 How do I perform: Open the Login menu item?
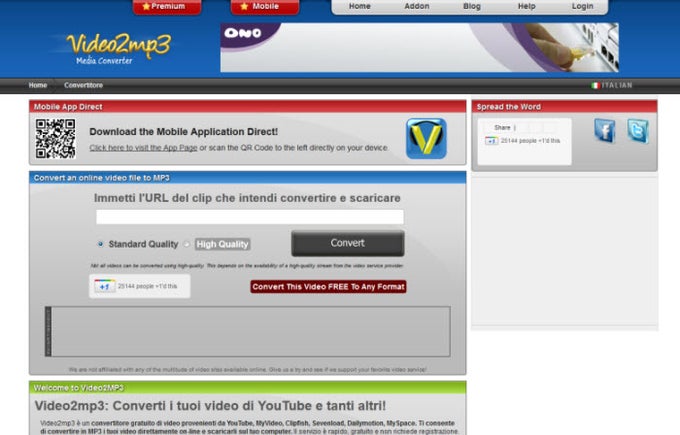click(582, 7)
